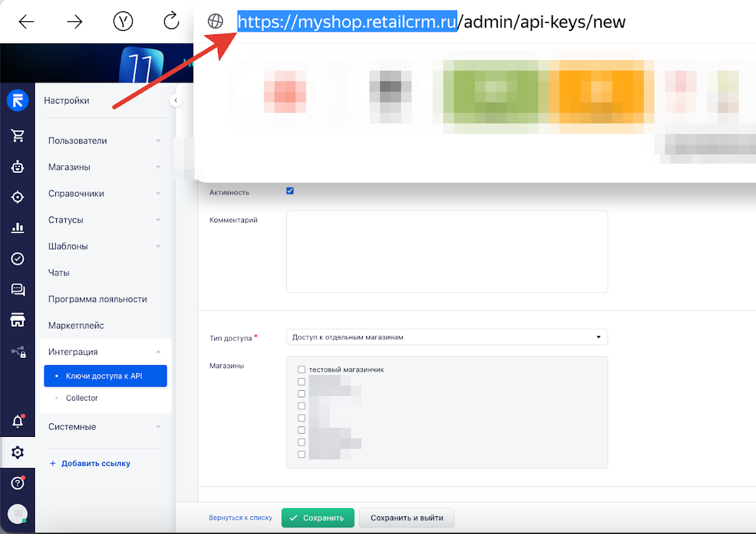This screenshot has height=534, width=756.
Task: Click inside the Комментарий text area
Action: pos(446,251)
